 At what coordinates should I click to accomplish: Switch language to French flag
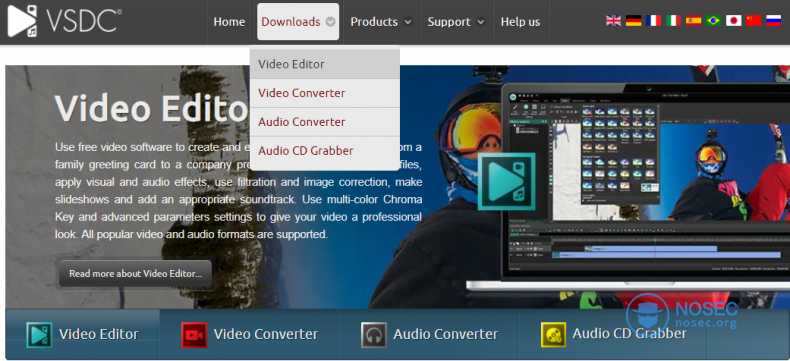click(x=653, y=21)
